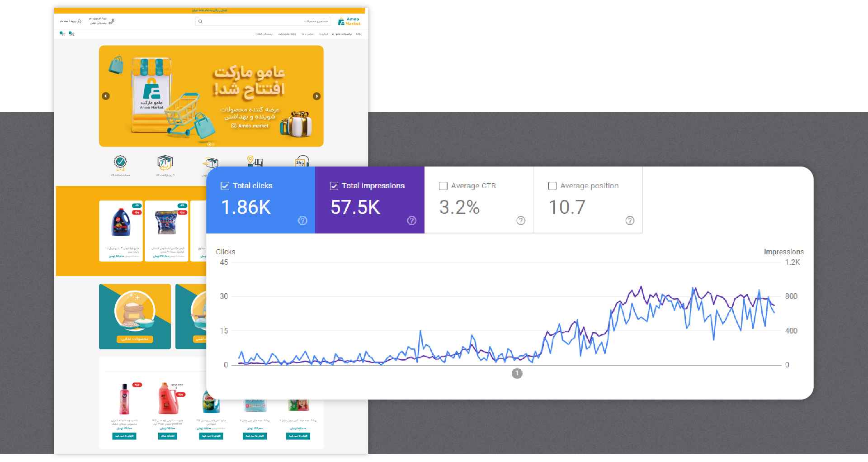Click the authenticity guarantee badge icon
The width and height of the screenshot is (868, 462).
120,162
